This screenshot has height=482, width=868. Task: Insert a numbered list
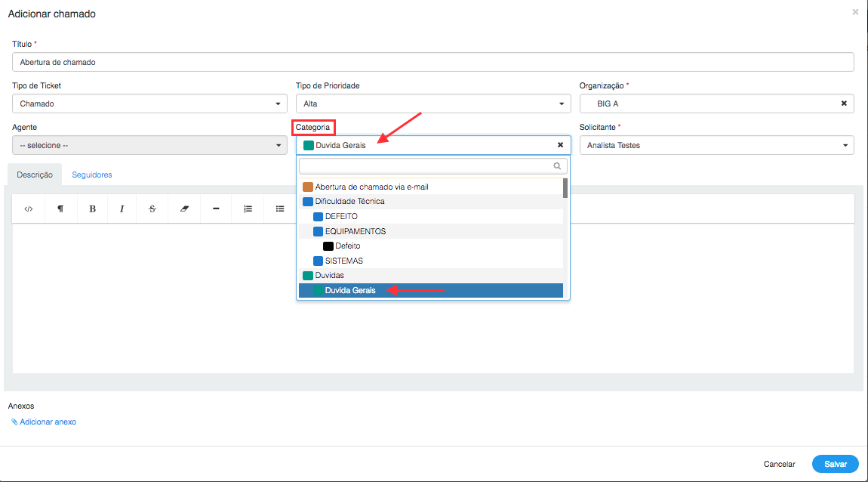coord(248,209)
